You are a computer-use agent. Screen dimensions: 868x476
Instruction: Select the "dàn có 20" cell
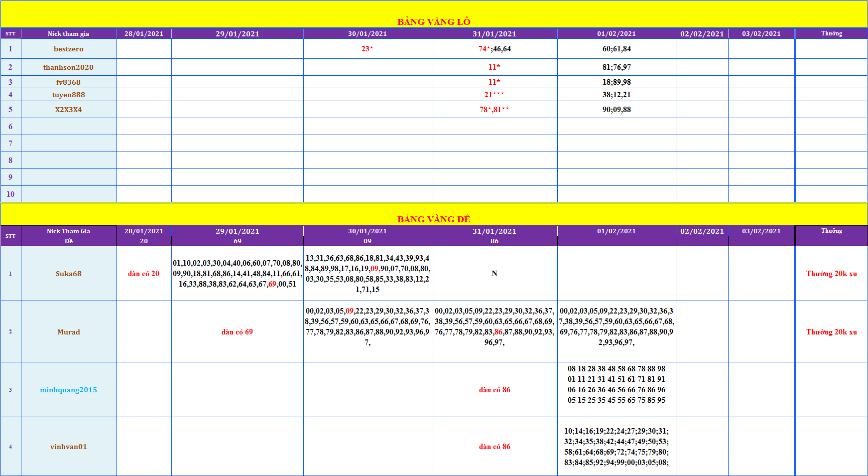(x=144, y=274)
